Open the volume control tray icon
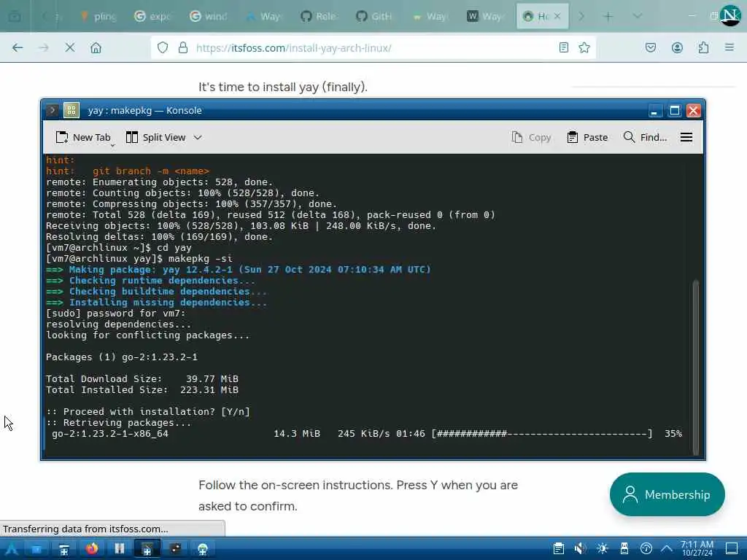Viewport: 747px width, 560px height. coord(580,549)
